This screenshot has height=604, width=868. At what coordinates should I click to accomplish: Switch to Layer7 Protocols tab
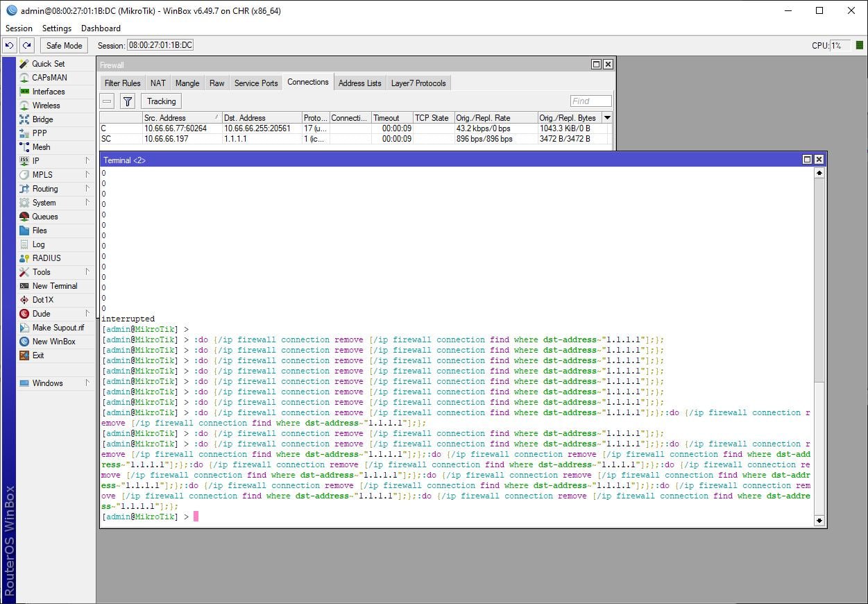(x=419, y=83)
